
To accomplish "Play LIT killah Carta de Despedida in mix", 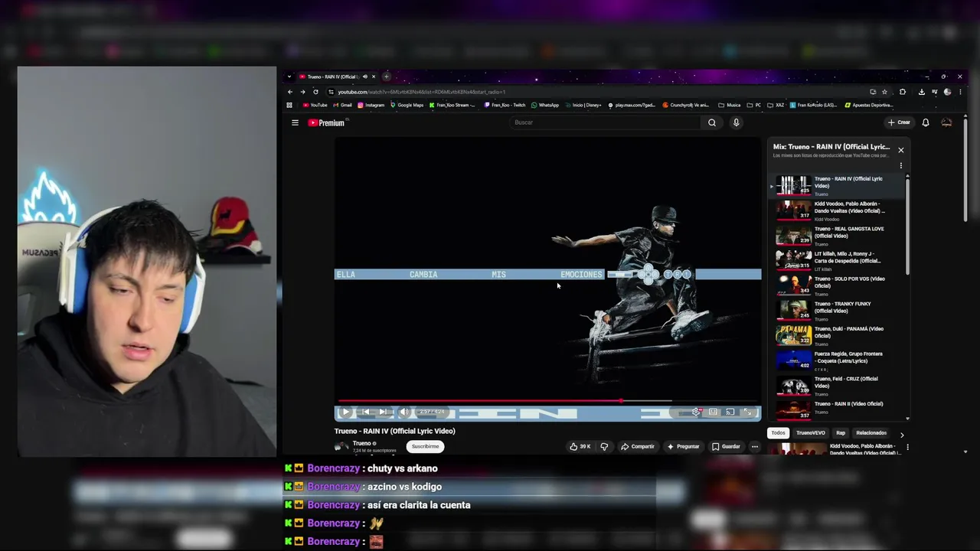I will tap(838, 260).
